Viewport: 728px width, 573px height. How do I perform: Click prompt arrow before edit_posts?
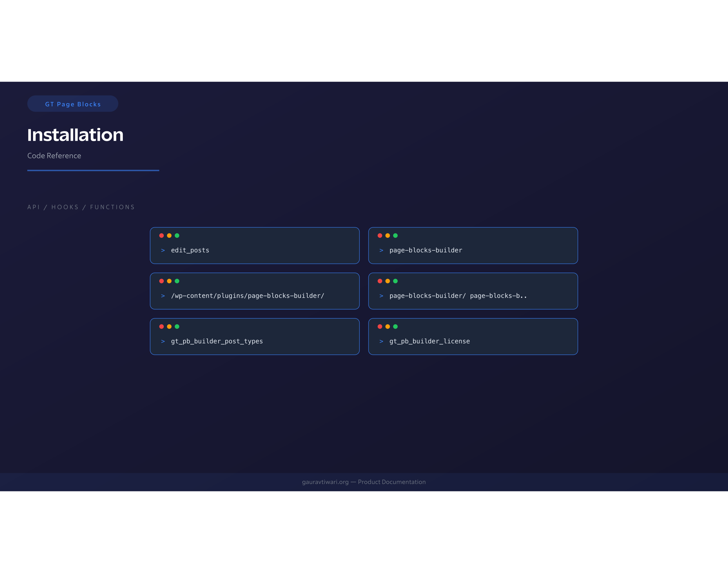pos(163,250)
